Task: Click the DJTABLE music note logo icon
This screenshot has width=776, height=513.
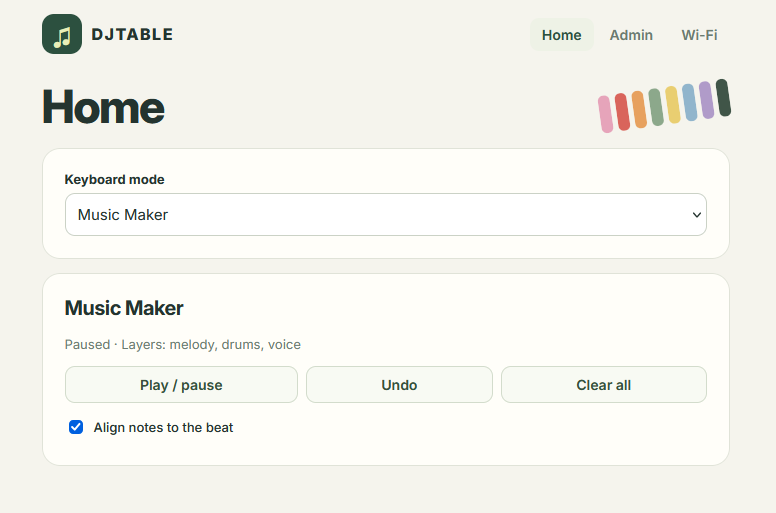Action: 62,34
